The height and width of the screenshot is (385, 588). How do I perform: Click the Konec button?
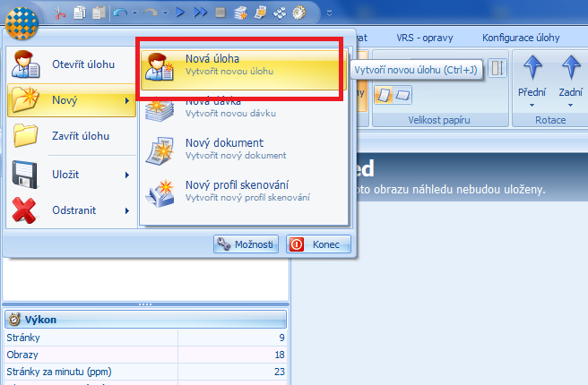pyautogui.click(x=319, y=244)
